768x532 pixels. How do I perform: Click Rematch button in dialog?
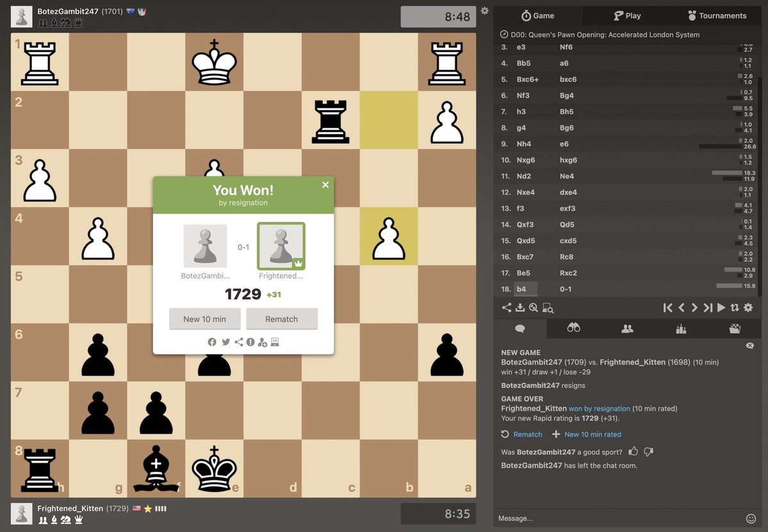tap(282, 319)
